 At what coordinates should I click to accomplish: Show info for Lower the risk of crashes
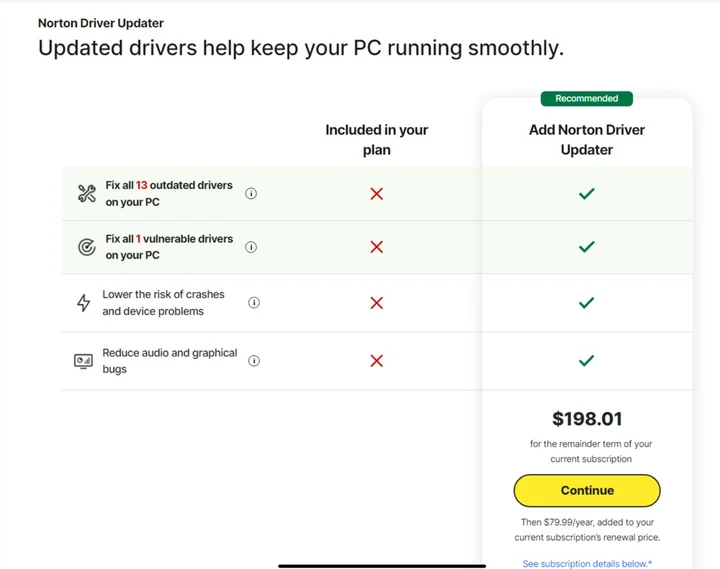click(254, 303)
